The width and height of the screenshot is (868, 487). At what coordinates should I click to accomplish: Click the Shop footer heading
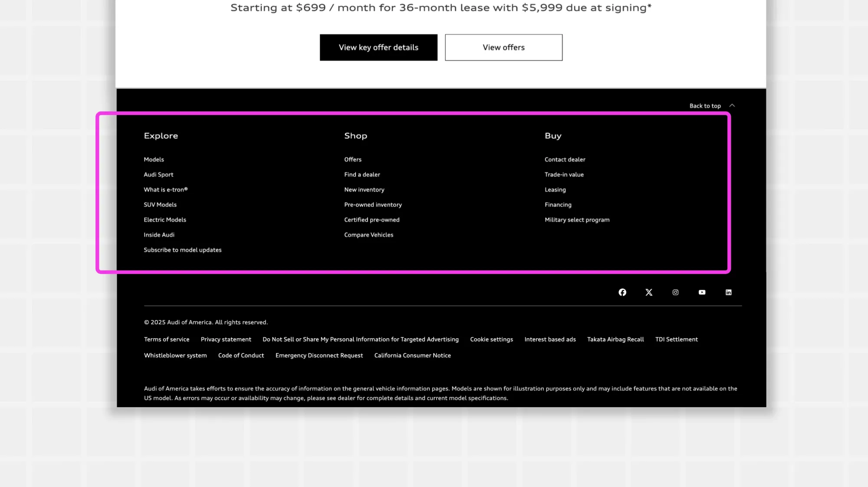click(x=355, y=136)
